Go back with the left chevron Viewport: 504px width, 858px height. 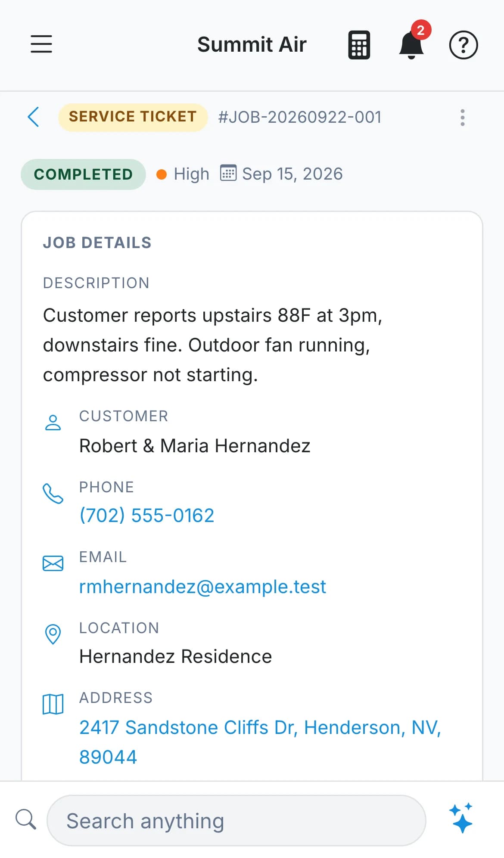click(x=33, y=117)
